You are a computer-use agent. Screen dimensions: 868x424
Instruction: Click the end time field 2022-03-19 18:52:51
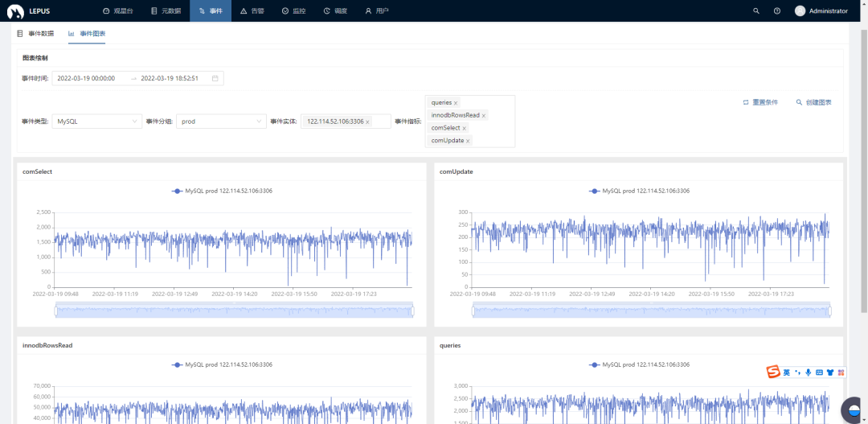click(x=170, y=78)
